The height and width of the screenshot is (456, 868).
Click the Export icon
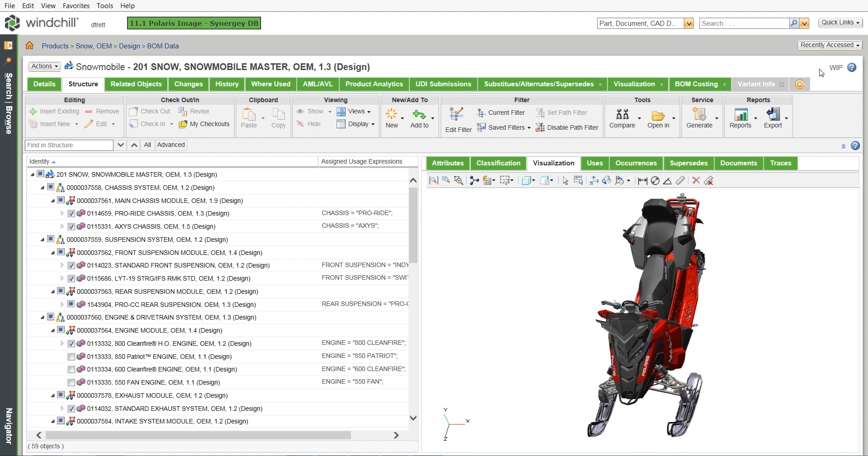click(x=773, y=114)
